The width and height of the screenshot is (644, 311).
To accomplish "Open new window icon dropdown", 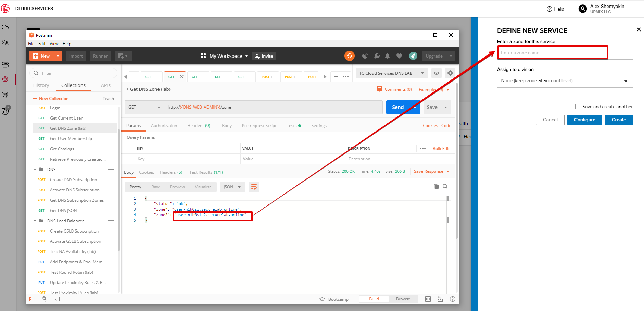I will coord(123,56).
